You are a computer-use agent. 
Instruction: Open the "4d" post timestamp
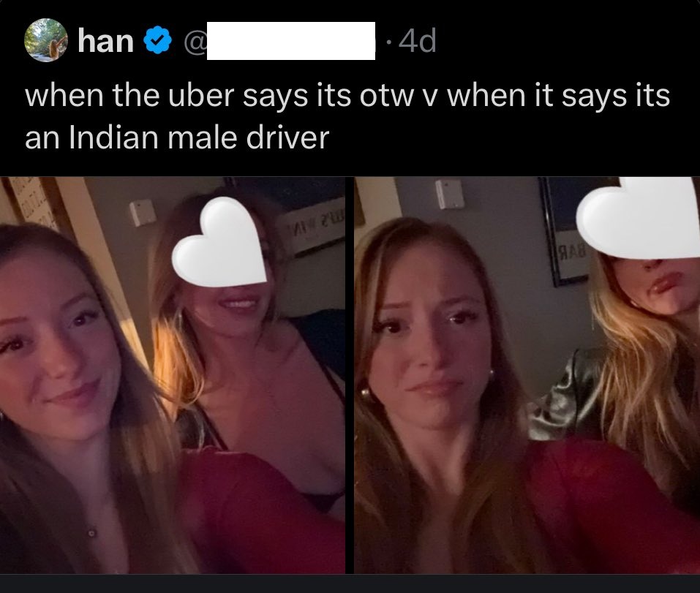[417, 41]
